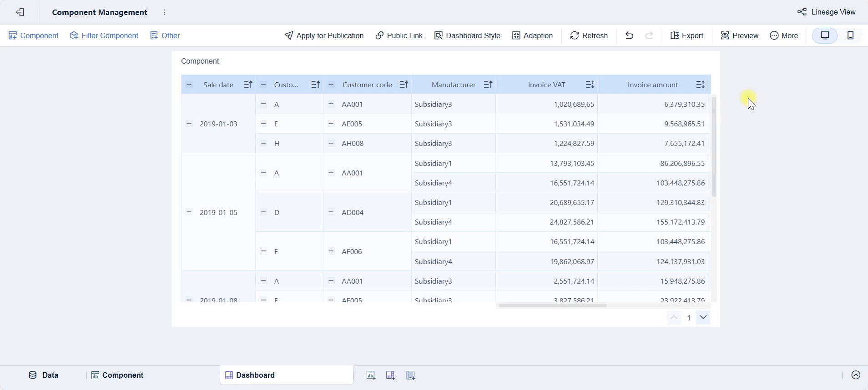
Task: Sort by the Customer code column
Action: [404, 85]
